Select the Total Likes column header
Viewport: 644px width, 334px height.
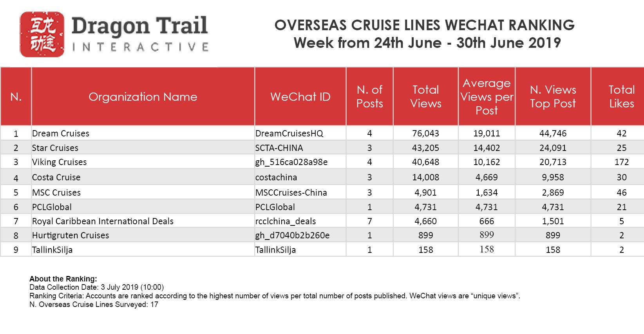(x=621, y=97)
